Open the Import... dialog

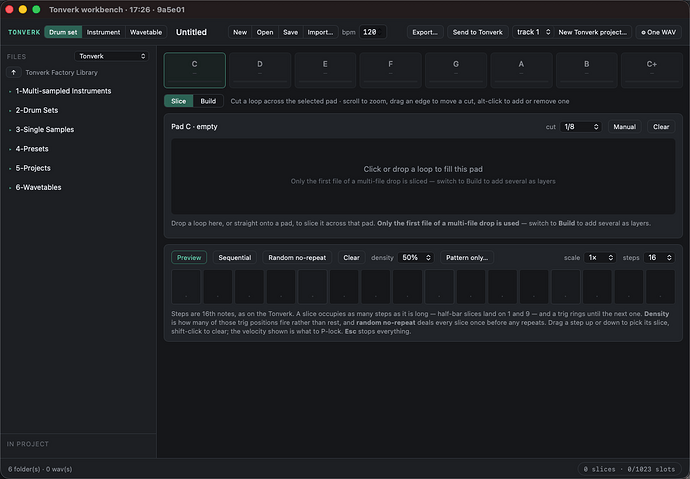point(320,32)
